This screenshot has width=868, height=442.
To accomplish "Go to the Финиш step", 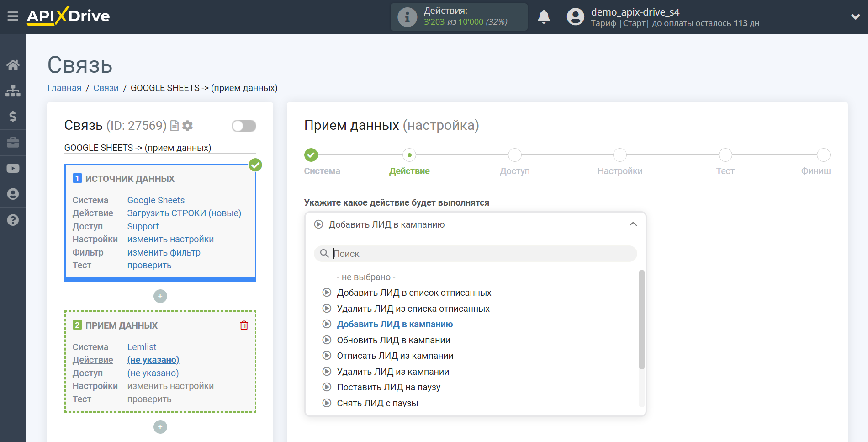I will (824, 155).
